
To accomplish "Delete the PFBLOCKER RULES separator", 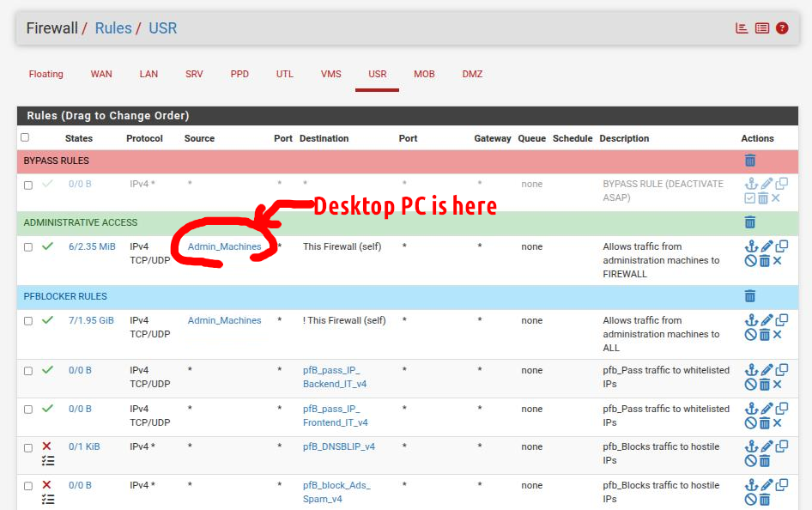I will (x=750, y=296).
